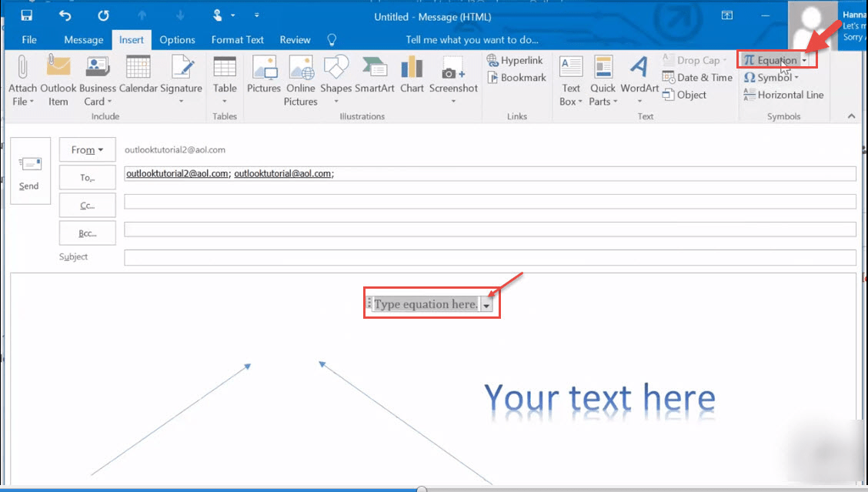Viewport: 868px width, 492px height.
Task: Click the Cc... button
Action: click(x=88, y=205)
